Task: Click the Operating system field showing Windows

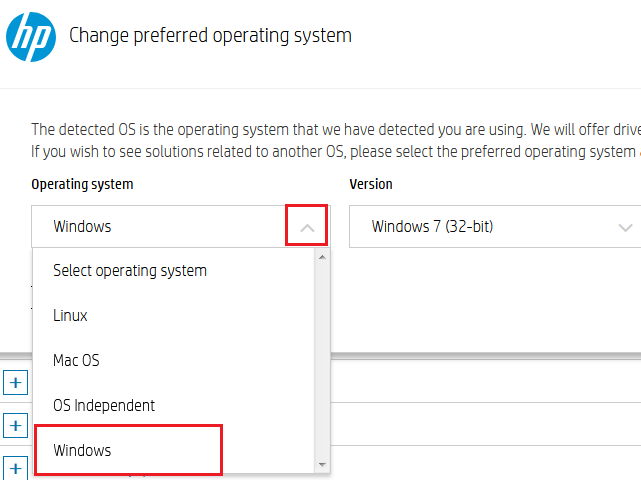Action: tap(181, 227)
